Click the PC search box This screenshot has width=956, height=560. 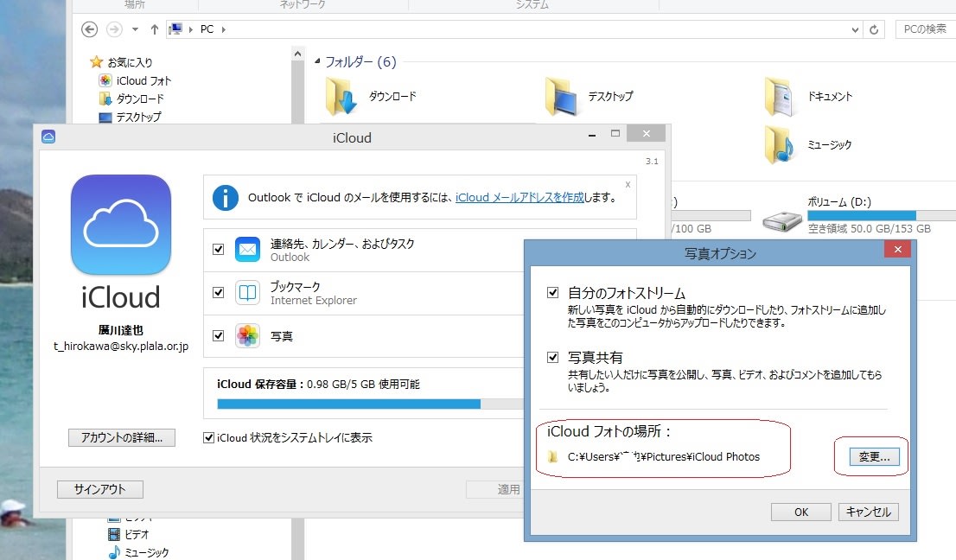(925, 29)
